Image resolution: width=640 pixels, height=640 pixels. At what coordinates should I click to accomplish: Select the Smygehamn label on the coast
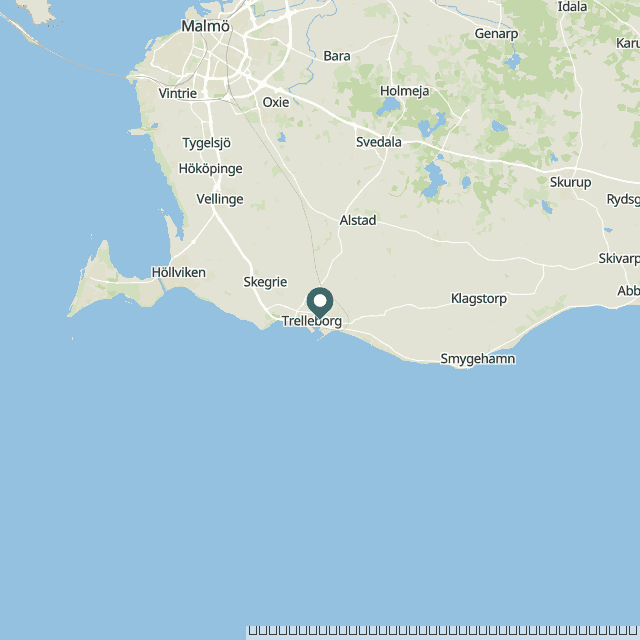tap(478, 359)
